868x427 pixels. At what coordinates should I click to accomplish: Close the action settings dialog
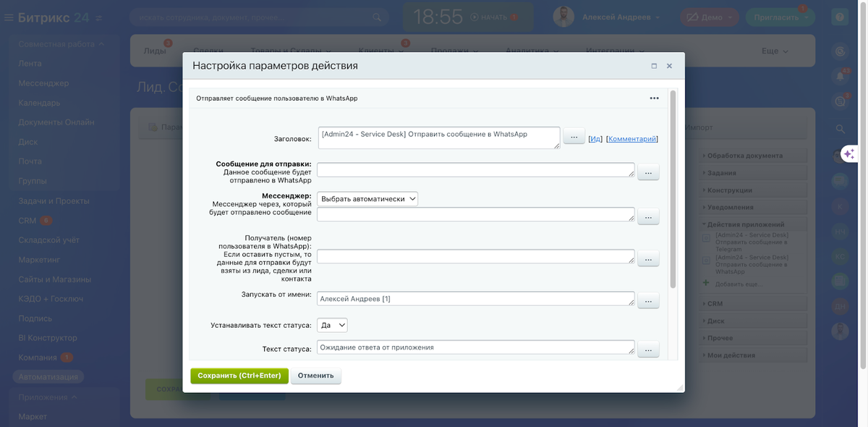[669, 66]
